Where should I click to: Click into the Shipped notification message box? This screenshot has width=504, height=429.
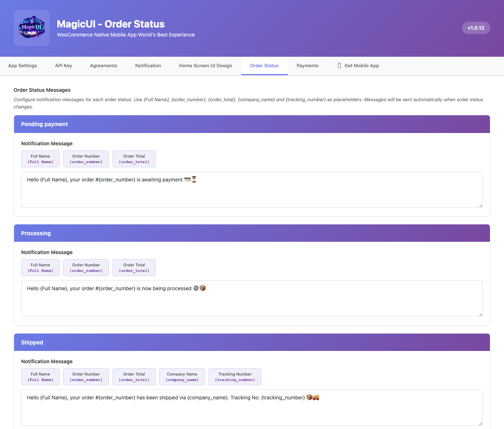click(x=252, y=411)
